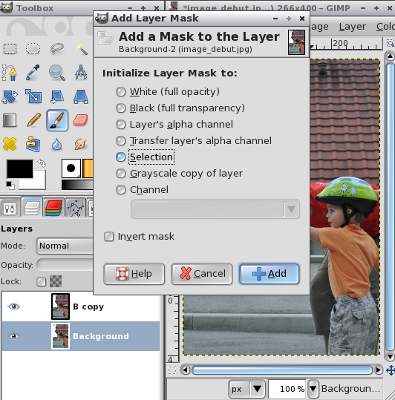Select the Heal tool bandage icon

coord(10,144)
